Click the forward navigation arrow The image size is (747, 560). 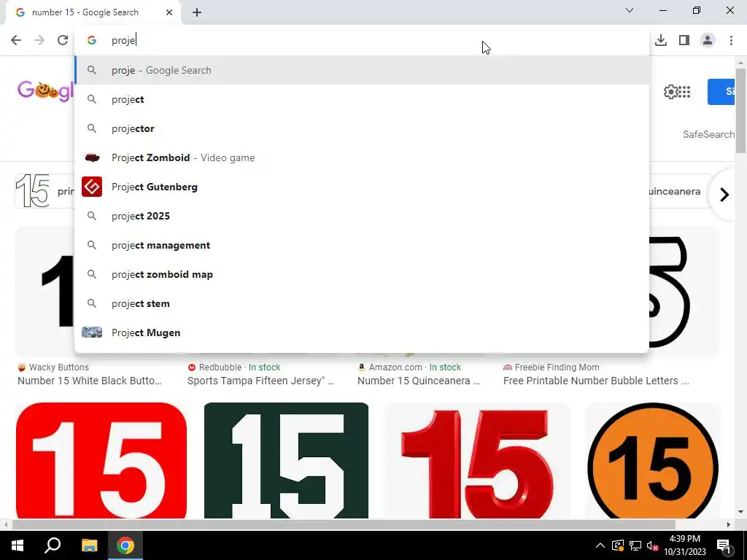coord(39,40)
